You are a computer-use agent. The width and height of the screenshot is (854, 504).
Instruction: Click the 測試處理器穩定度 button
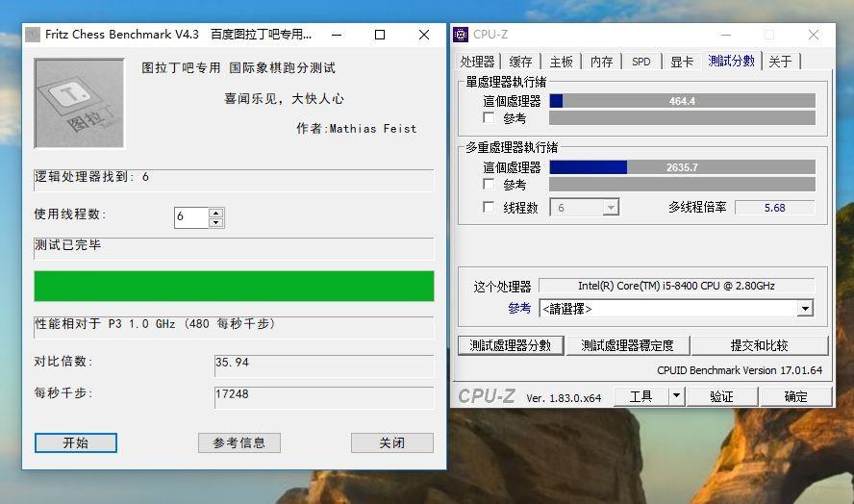tap(627, 345)
